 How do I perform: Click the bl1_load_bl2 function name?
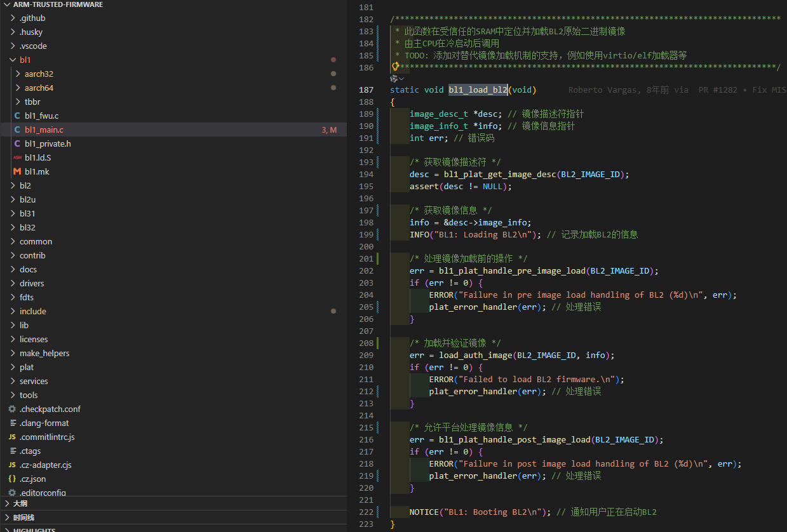478,90
